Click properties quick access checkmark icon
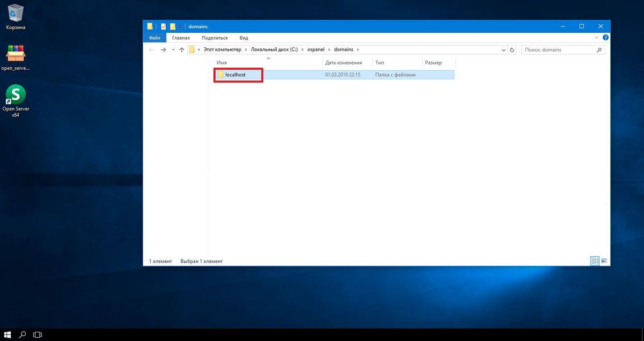Image resolution: width=644 pixels, height=341 pixels. (x=163, y=26)
